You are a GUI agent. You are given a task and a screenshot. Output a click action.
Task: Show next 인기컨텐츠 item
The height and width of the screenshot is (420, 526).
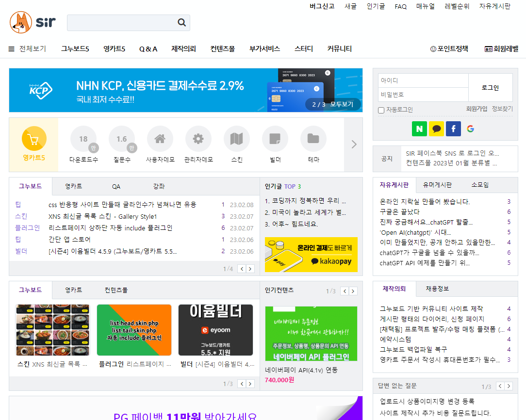tap(353, 291)
